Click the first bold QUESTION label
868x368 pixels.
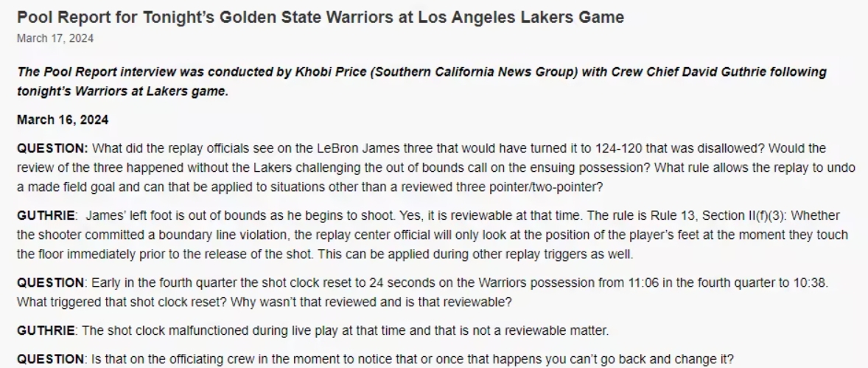(52, 148)
